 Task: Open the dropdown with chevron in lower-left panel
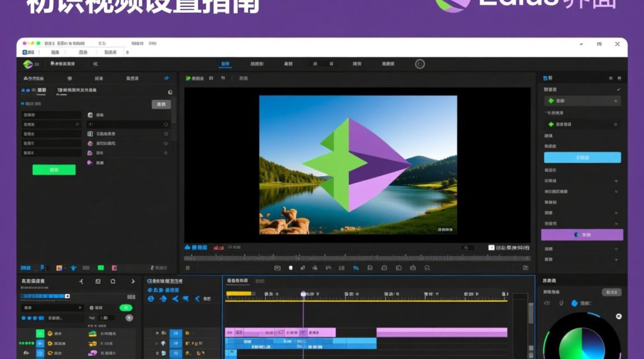(53, 308)
